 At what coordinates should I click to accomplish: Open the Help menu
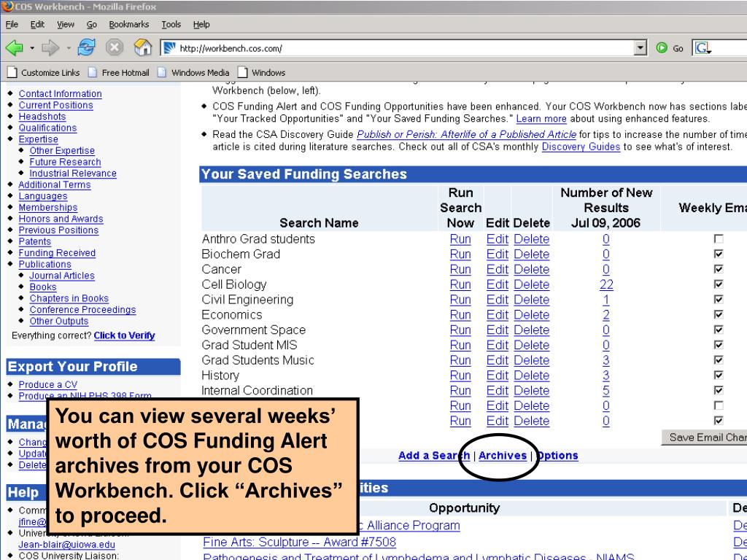201,24
